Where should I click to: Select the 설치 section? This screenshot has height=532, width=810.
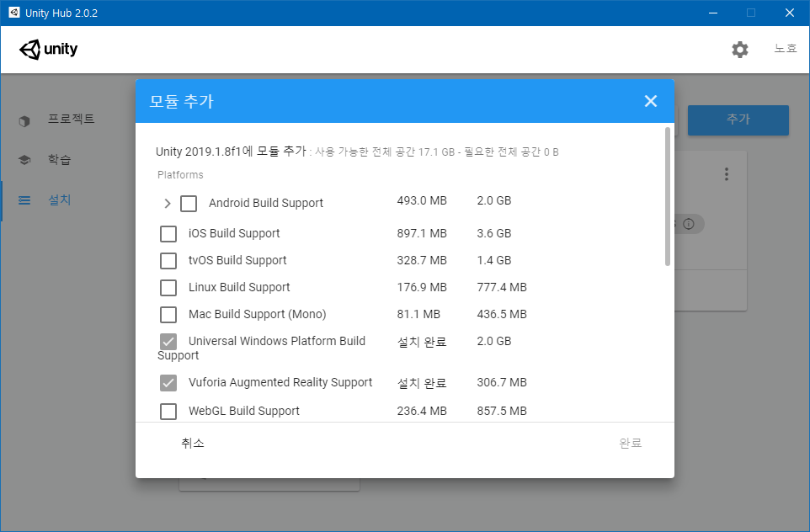point(60,199)
